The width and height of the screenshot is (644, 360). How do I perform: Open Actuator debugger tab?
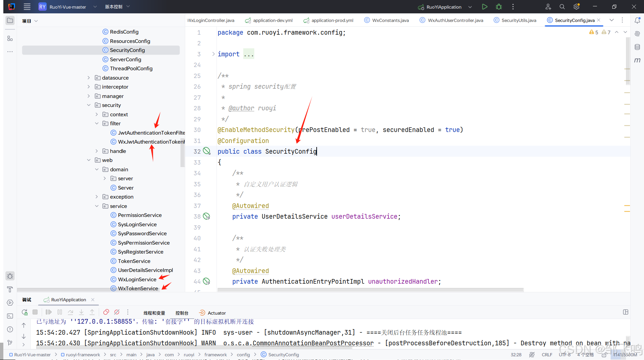click(x=213, y=313)
